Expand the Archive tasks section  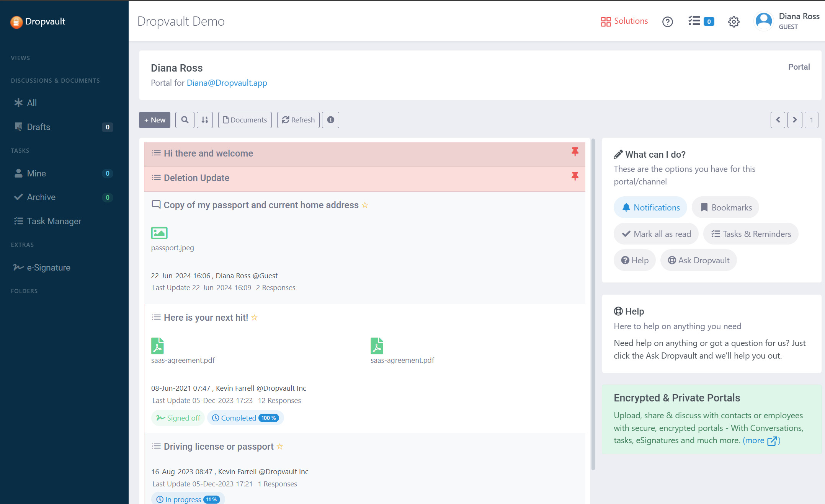click(41, 197)
